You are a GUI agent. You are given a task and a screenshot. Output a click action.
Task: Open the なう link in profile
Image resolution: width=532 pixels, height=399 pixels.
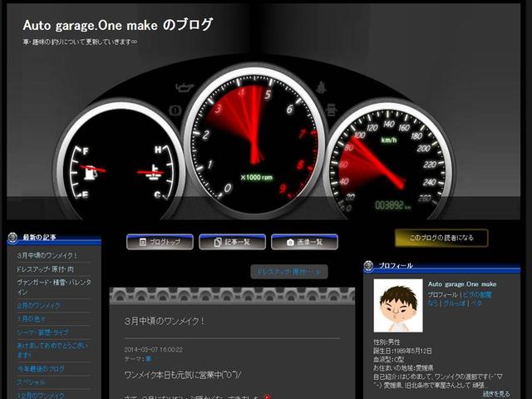point(432,303)
